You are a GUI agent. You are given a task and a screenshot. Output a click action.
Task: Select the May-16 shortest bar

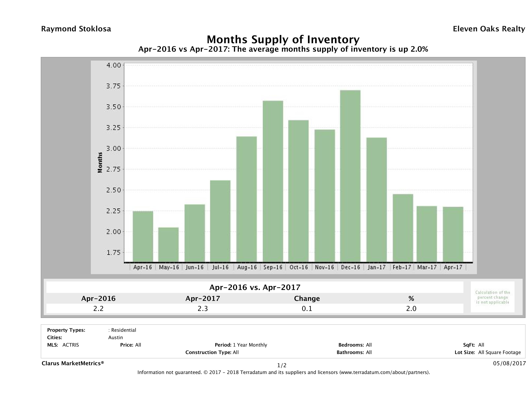click(x=168, y=244)
